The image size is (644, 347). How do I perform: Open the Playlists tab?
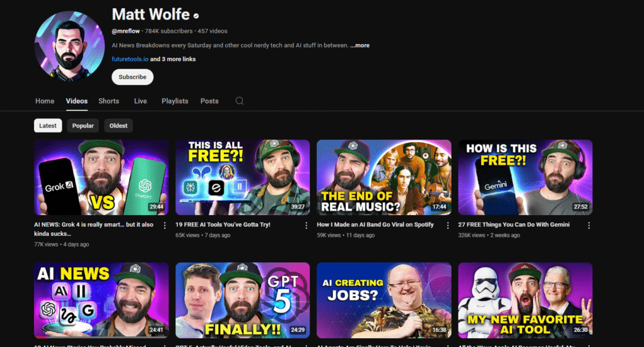[175, 101]
